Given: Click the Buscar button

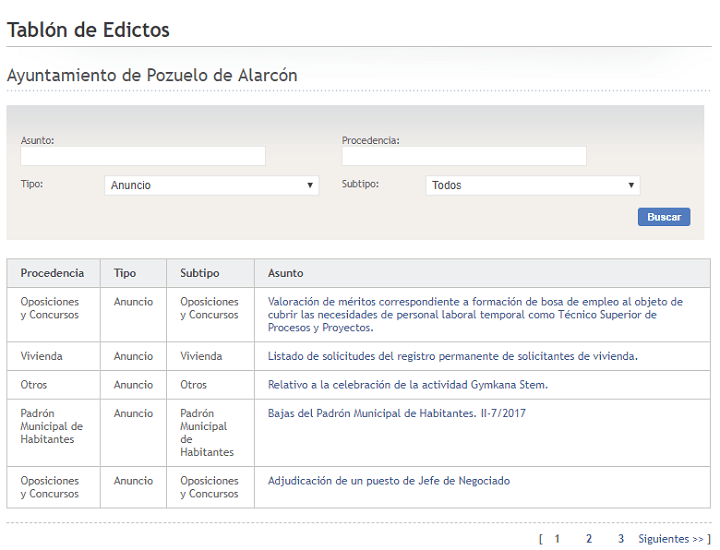Looking at the screenshot, I should coord(664,217).
